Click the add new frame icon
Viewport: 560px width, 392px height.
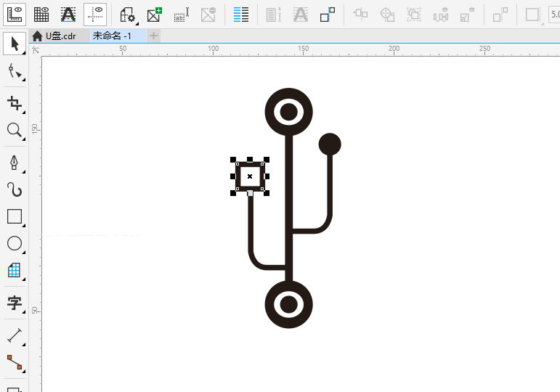pyautogui.click(x=154, y=15)
